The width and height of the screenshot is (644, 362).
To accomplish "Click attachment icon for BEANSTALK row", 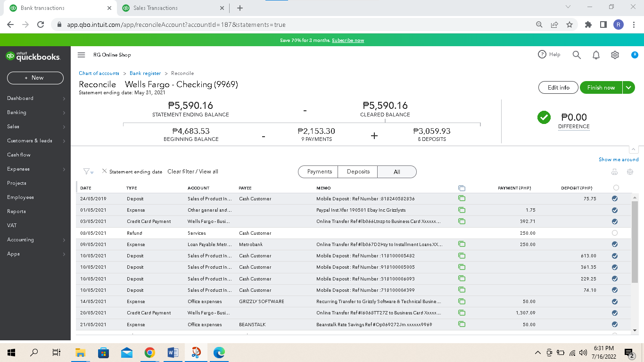I will pos(462,324).
